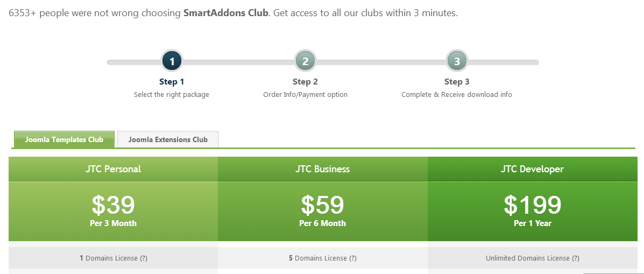Screen dimensions: 644x274
Task: Switch to Joomla Extensions Club tab
Action: click(168, 139)
